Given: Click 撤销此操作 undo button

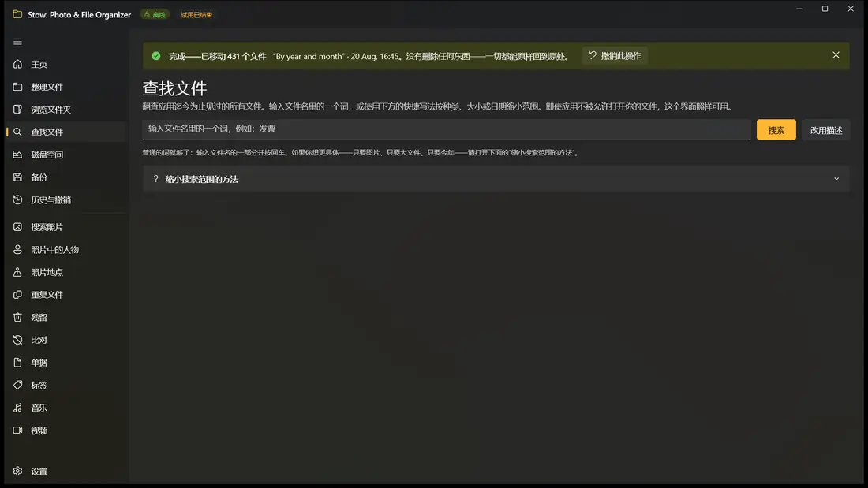Looking at the screenshot, I should (615, 56).
